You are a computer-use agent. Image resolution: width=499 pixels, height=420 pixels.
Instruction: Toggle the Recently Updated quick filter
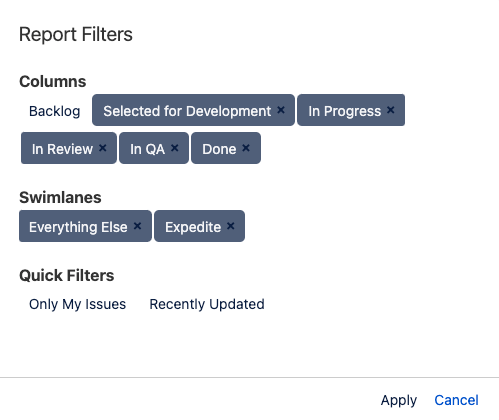[x=207, y=304]
